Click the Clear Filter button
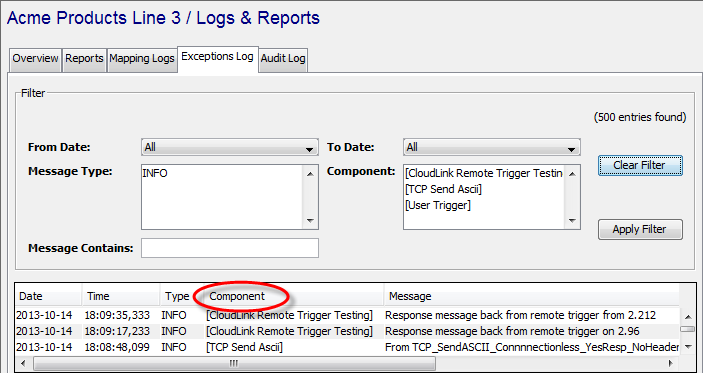The image size is (703, 373). click(640, 165)
